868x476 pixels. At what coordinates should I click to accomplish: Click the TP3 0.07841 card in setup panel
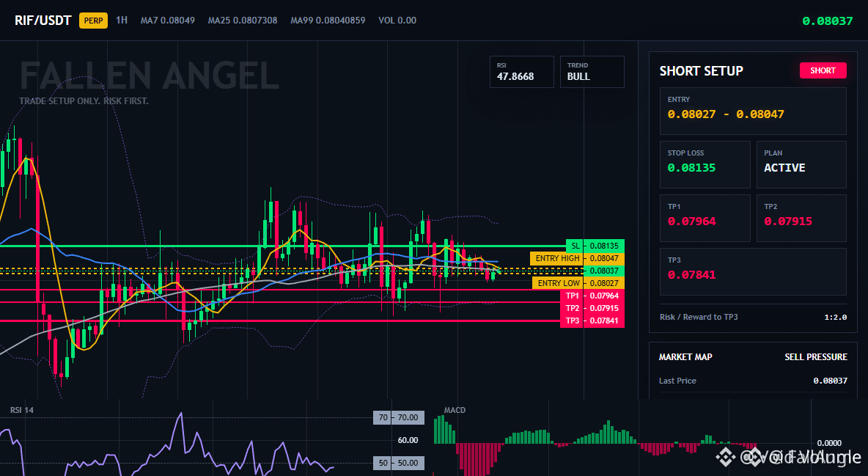(x=753, y=271)
